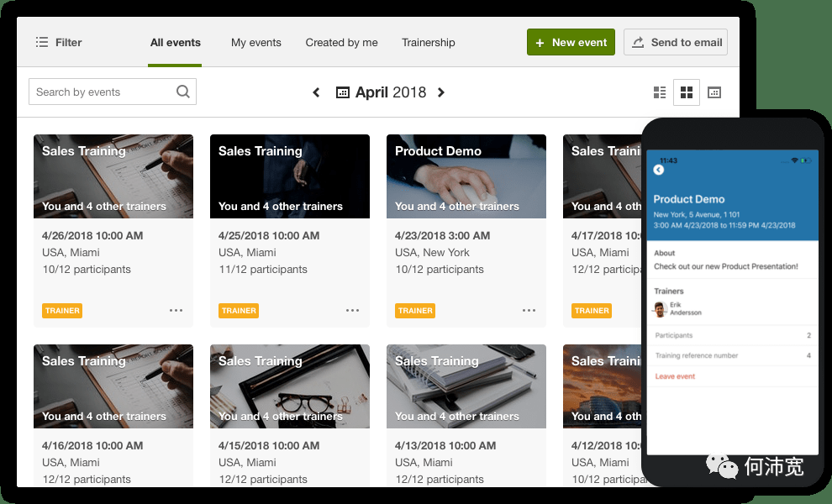This screenshot has width=832, height=504.
Task: Select the All events tab
Action: pyautogui.click(x=175, y=43)
